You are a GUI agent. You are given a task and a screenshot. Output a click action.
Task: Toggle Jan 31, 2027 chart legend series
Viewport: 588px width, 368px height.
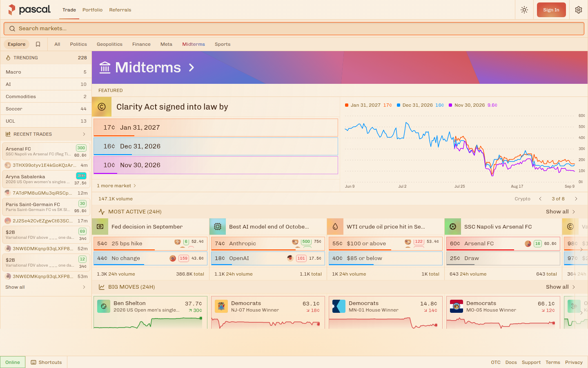point(368,105)
